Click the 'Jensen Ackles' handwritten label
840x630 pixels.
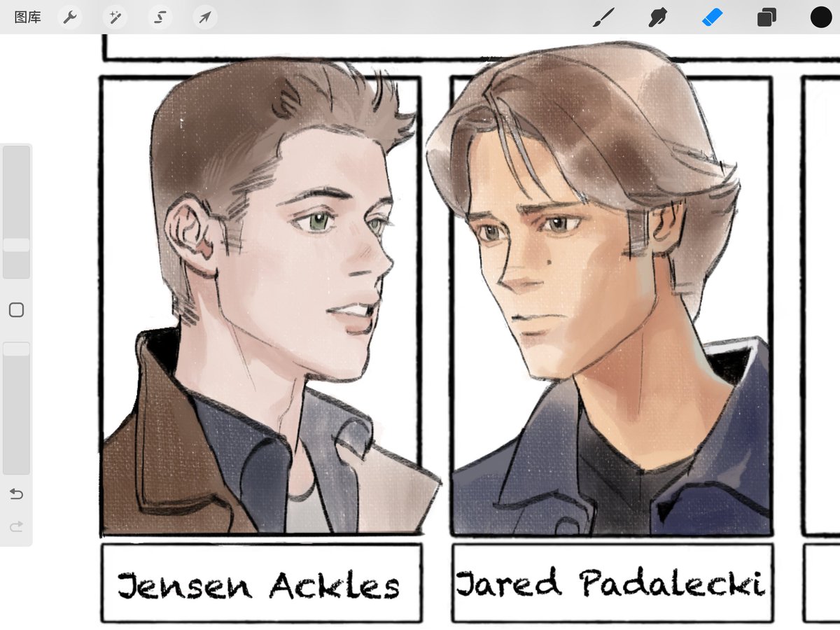[x=258, y=586]
